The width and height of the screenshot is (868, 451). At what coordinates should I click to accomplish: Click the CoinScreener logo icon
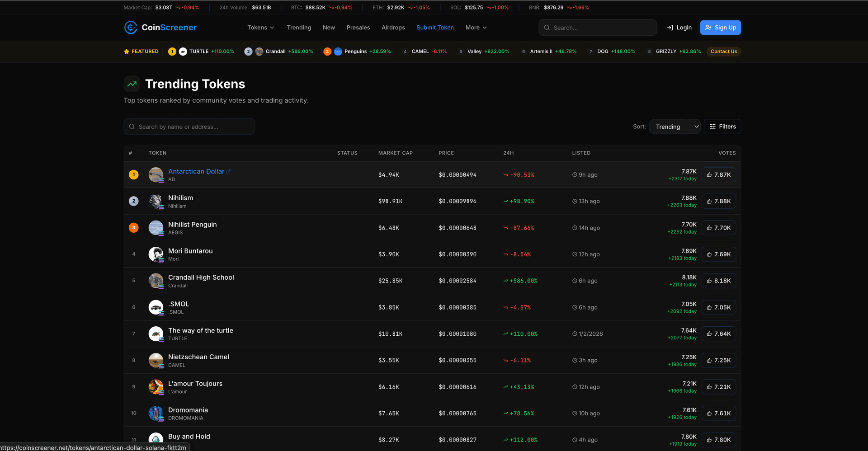click(x=131, y=28)
